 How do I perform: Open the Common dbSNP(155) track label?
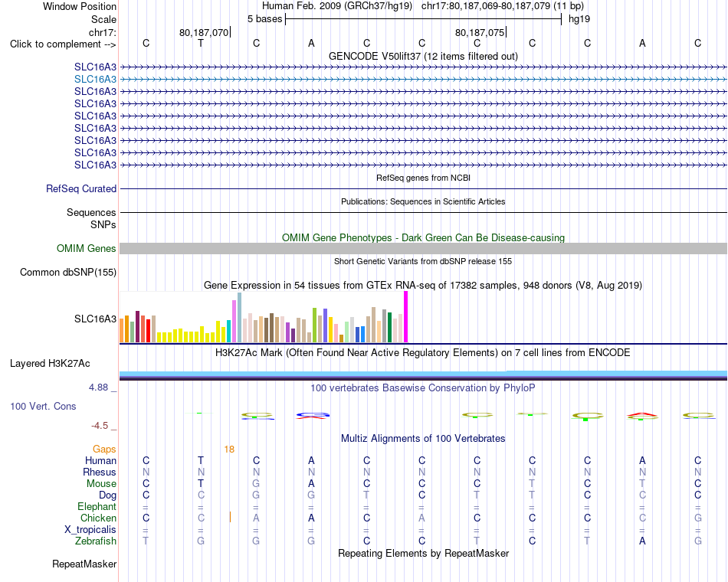tap(68, 272)
